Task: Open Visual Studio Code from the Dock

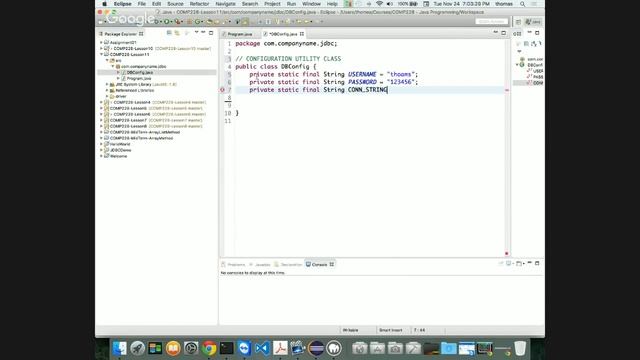Action: pyautogui.click(x=262, y=348)
